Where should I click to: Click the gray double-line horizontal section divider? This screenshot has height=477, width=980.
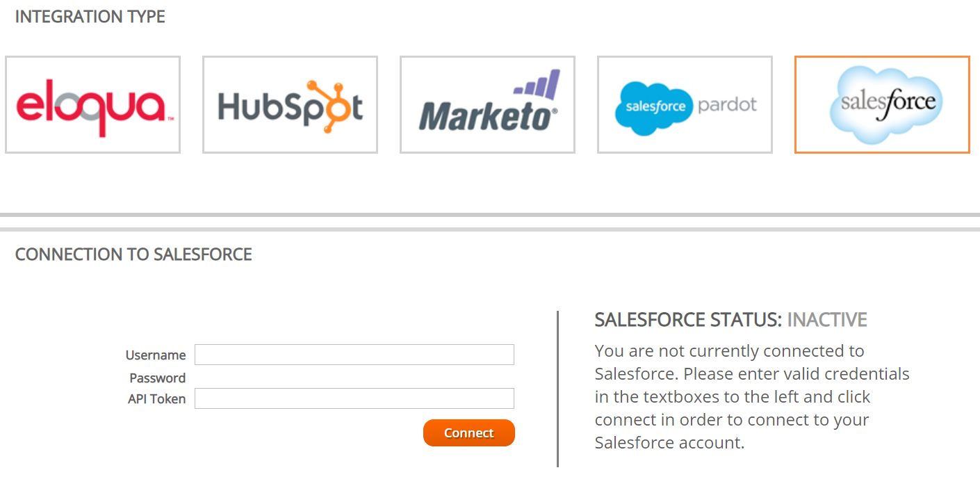[x=490, y=222]
